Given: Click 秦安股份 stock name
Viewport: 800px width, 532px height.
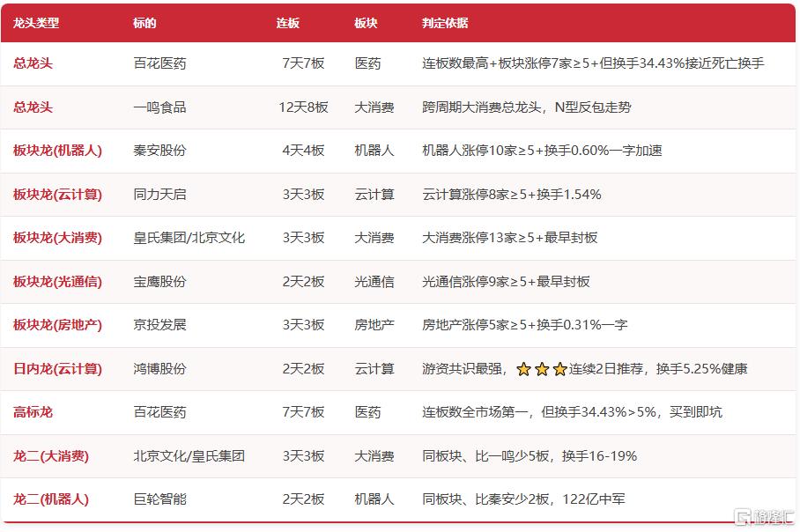Looking at the screenshot, I should click(x=159, y=151).
